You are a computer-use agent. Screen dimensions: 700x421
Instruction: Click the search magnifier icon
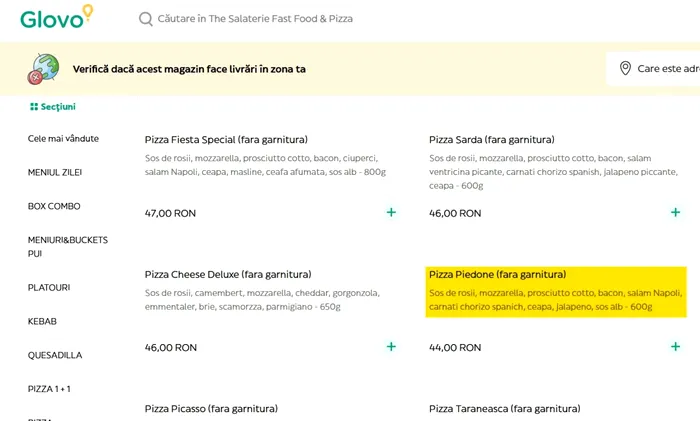pos(146,19)
